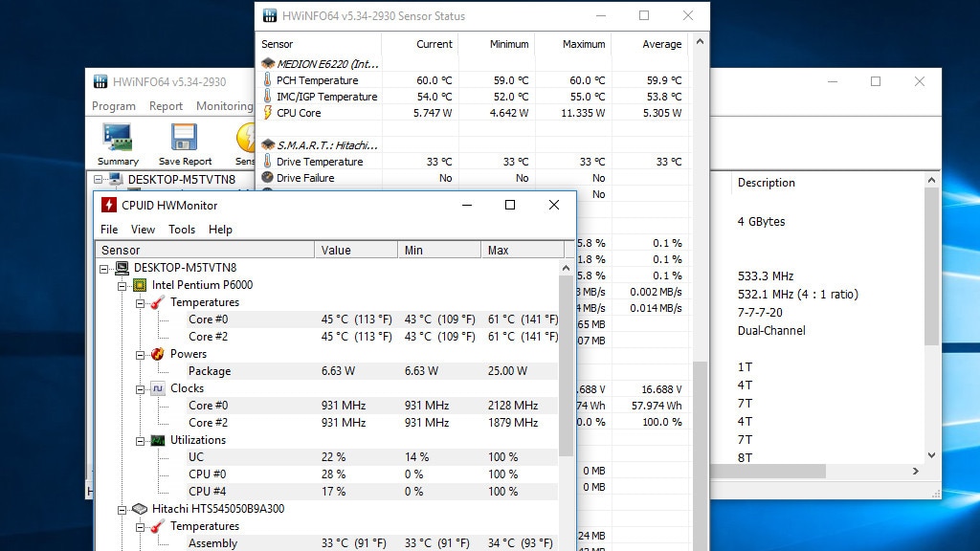
Task: Click the Hitachi Temperatures thermometer icon
Action: [158, 526]
